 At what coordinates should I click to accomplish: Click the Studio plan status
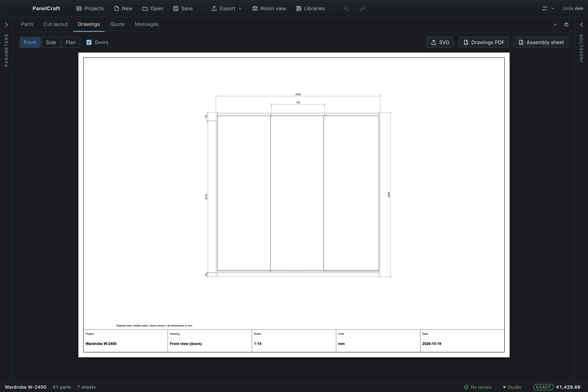click(512, 387)
